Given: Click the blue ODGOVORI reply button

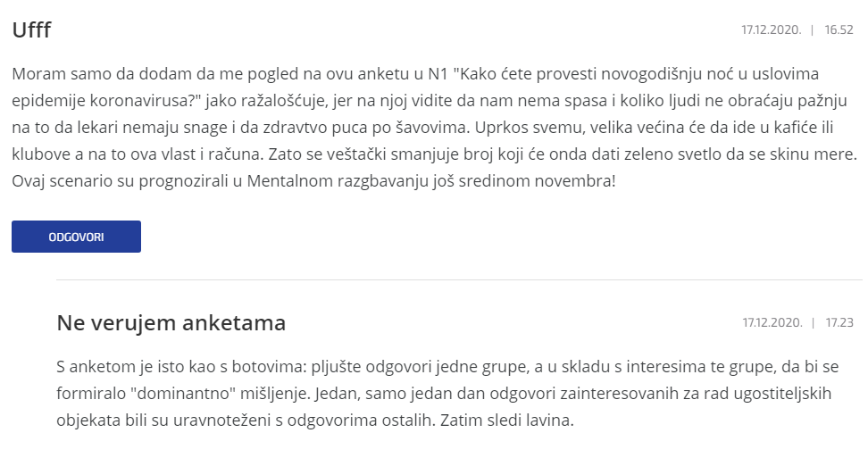Looking at the screenshot, I should tap(77, 237).
